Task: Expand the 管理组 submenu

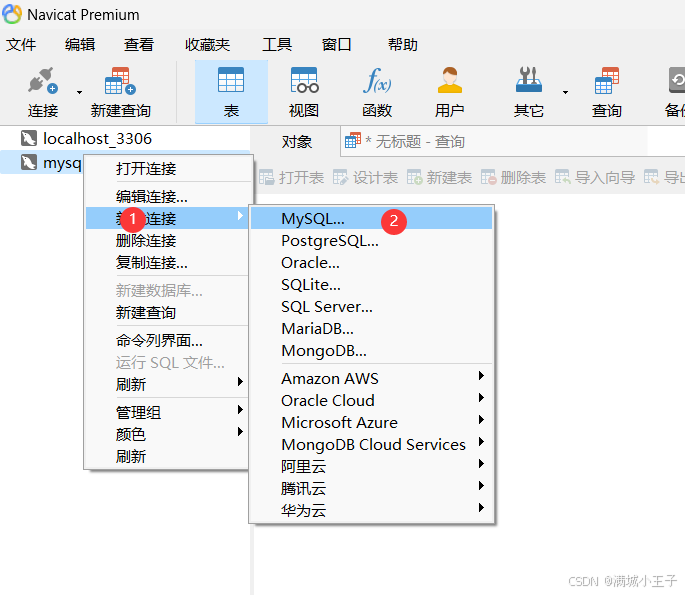Action: point(168,412)
